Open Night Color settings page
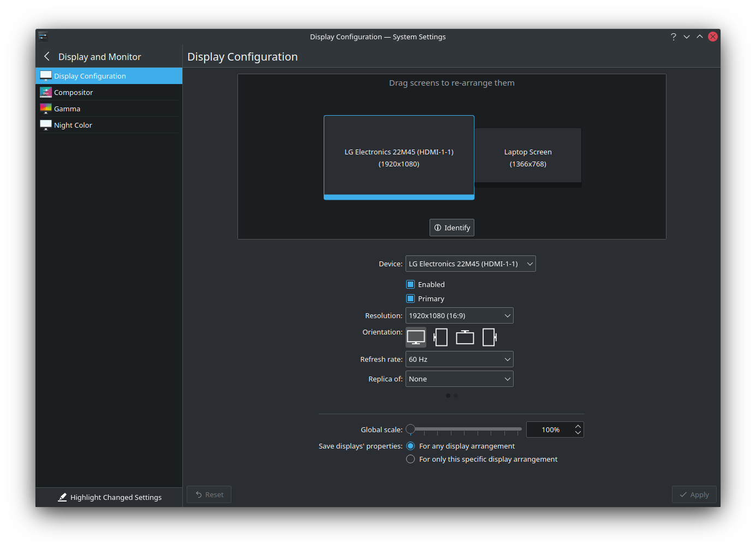The image size is (756, 549). pos(73,125)
